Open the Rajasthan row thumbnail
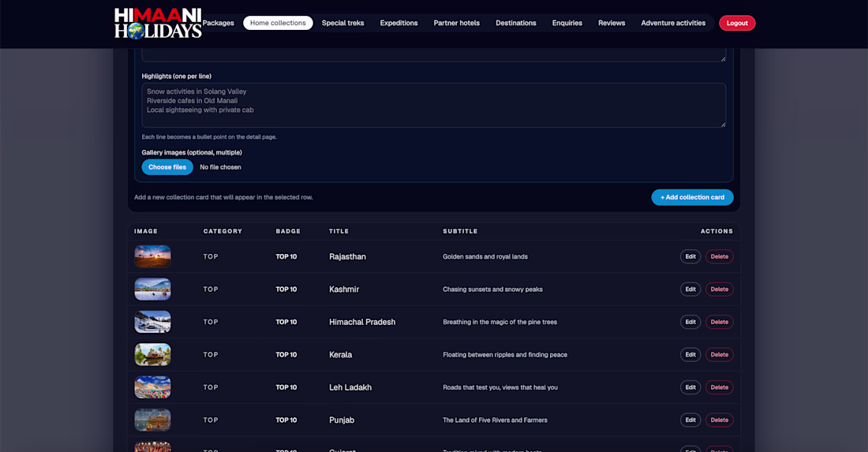 point(153,256)
